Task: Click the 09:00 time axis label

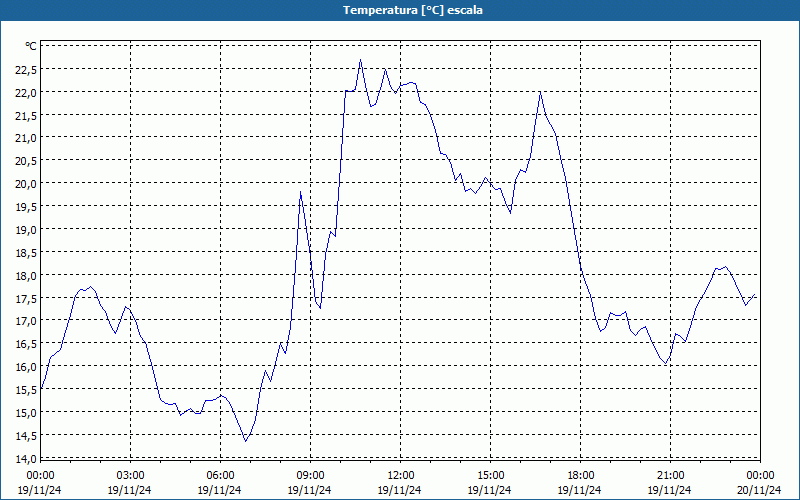Action: coord(310,476)
